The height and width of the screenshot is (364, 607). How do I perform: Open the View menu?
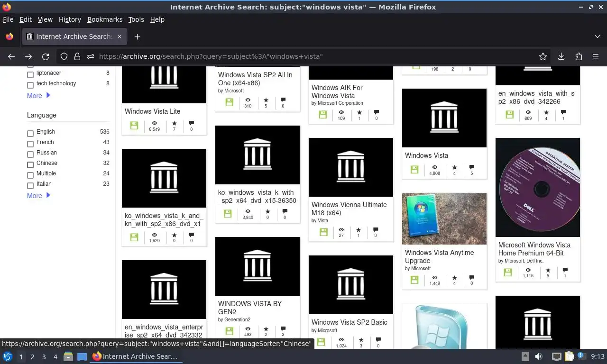coord(45,19)
